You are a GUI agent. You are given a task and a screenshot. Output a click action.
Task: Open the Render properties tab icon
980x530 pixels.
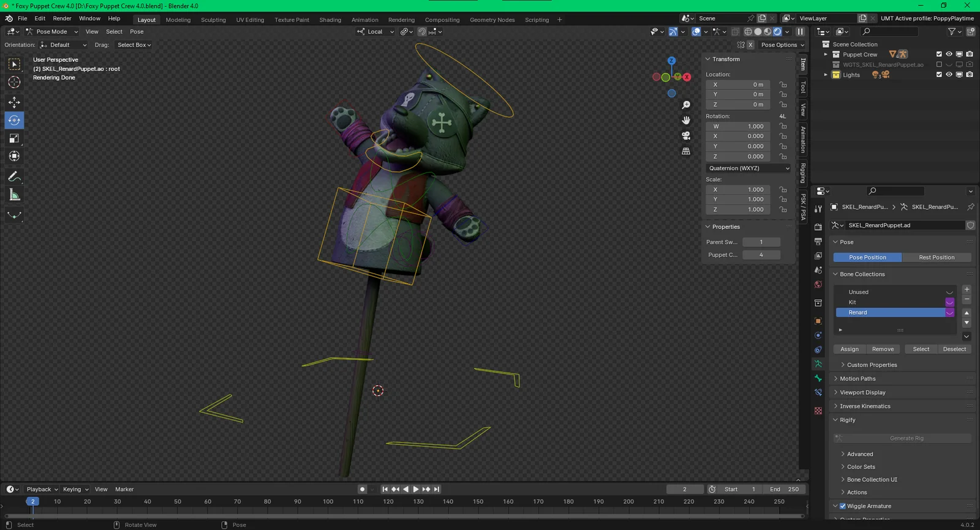pos(818,227)
